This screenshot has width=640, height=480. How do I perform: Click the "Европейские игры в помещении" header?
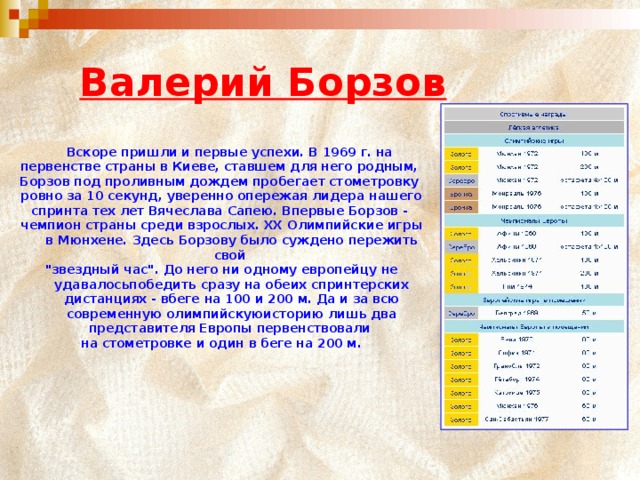pyautogui.click(x=534, y=300)
